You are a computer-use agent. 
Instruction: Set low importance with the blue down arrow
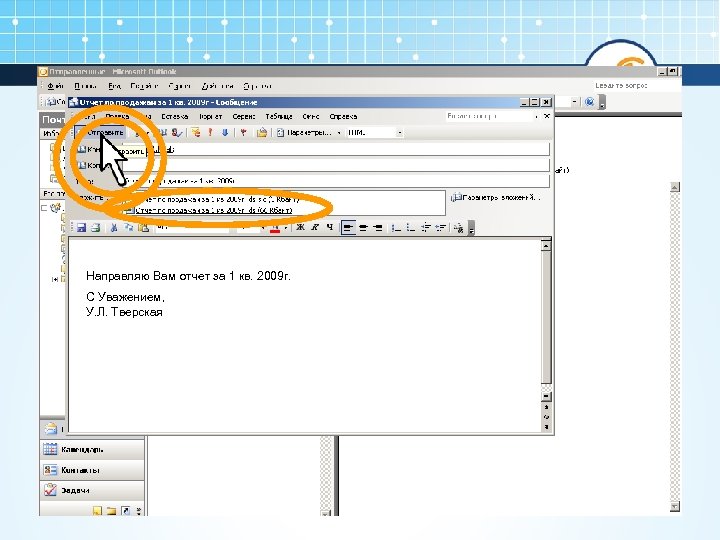pyautogui.click(x=225, y=133)
